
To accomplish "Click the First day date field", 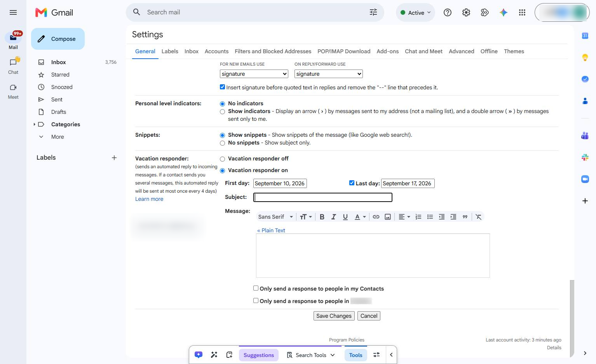I will 280,183.
